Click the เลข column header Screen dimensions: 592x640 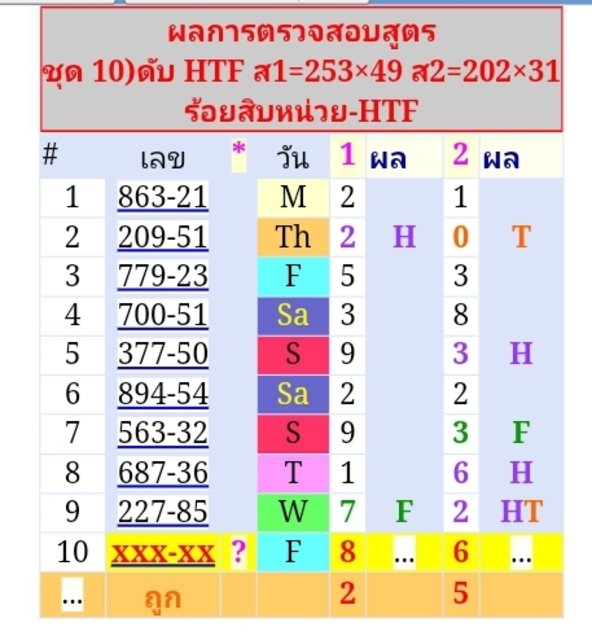[x=163, y=158]
